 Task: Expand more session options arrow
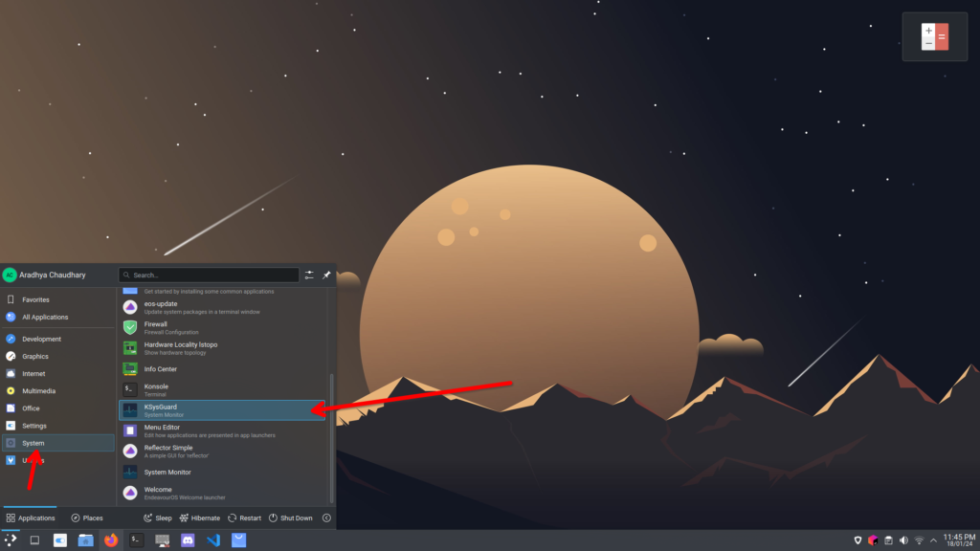coord(326,518)
